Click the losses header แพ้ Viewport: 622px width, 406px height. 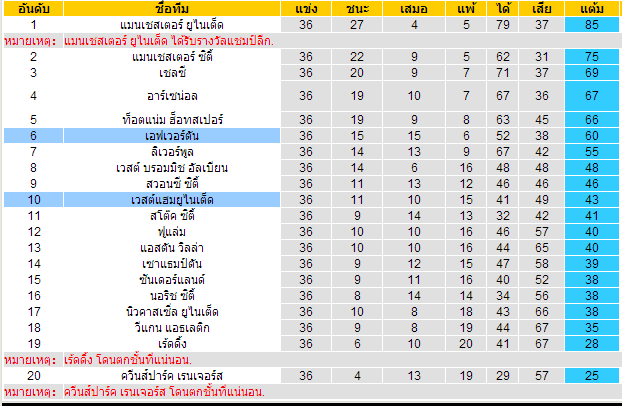(x=466, y=9)
